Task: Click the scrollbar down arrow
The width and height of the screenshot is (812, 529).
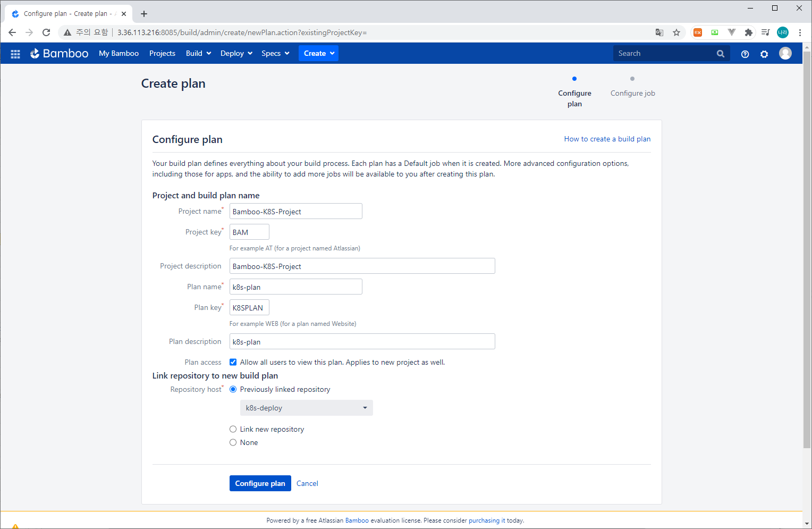Action: (807, 524)
